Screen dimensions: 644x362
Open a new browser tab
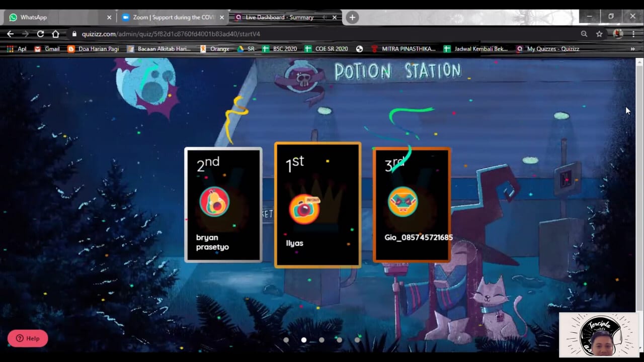(x=352, y=17)
